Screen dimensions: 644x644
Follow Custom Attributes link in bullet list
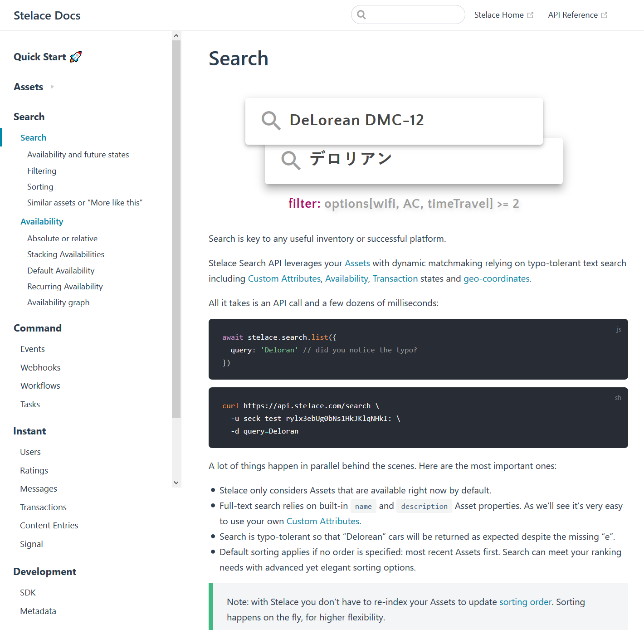(x=323, y=521)
